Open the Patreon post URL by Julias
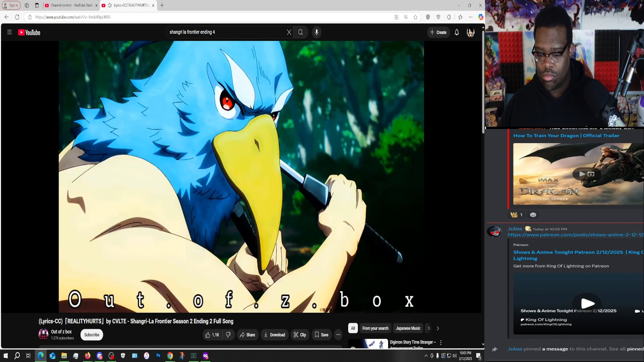Screen dimensions: 644x362 576,235
